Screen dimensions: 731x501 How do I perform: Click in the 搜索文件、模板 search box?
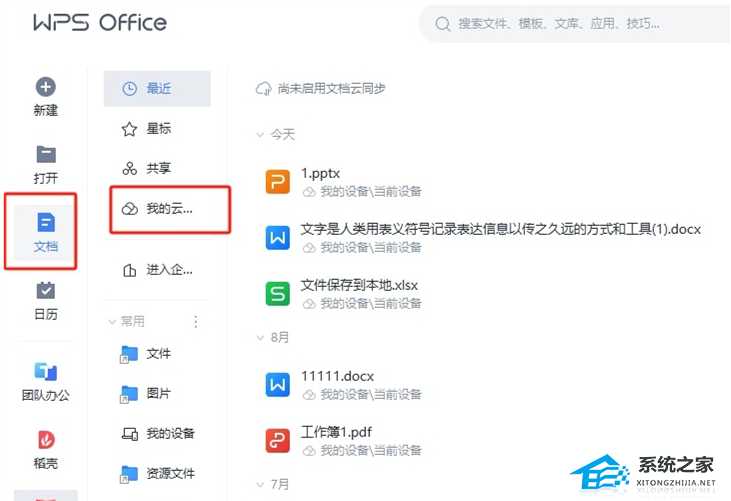point(575,24)
